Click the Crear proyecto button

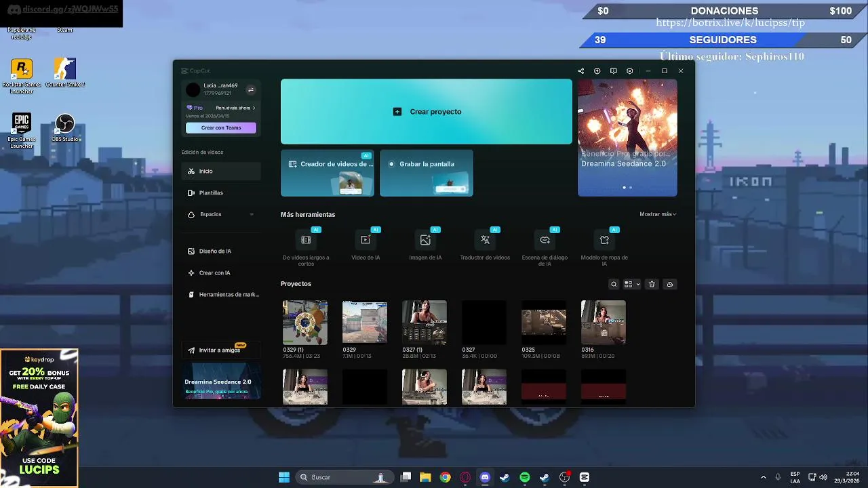coord(427,112)
